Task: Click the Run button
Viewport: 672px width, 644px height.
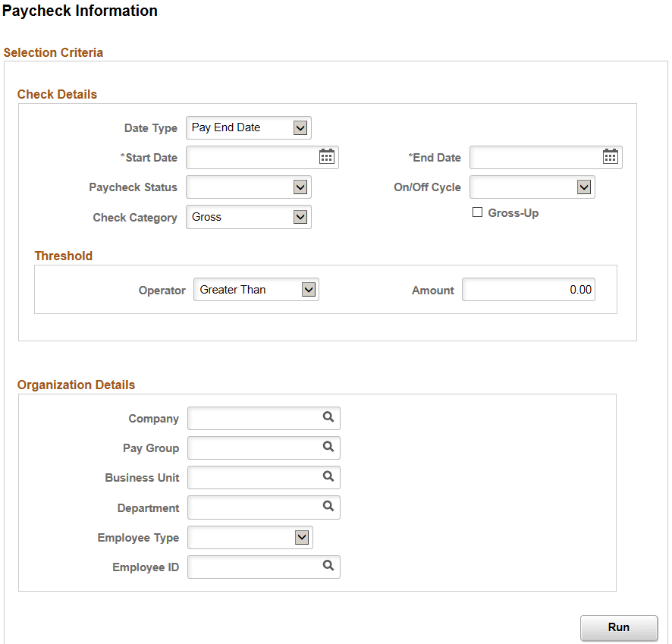Action: [x=619, y=627]
